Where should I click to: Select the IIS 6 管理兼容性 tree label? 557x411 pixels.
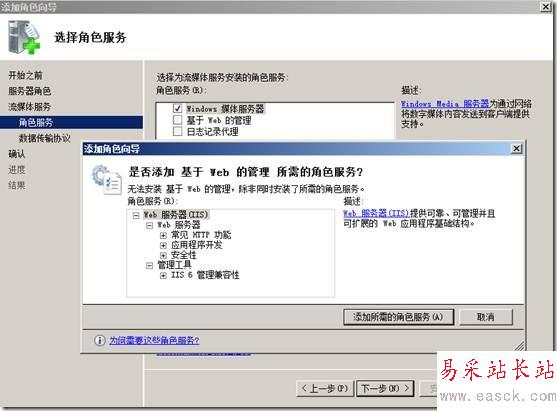click(x=205, y=275)
